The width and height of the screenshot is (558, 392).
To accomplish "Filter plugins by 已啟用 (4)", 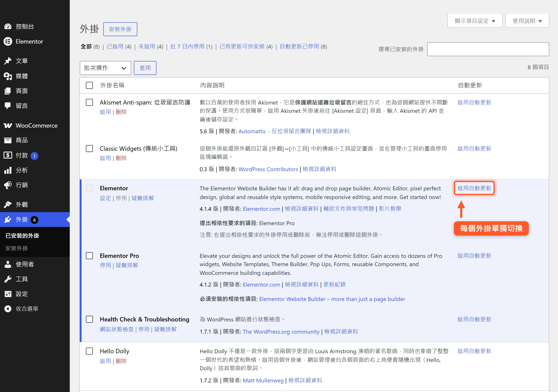I will pos(119,46).
